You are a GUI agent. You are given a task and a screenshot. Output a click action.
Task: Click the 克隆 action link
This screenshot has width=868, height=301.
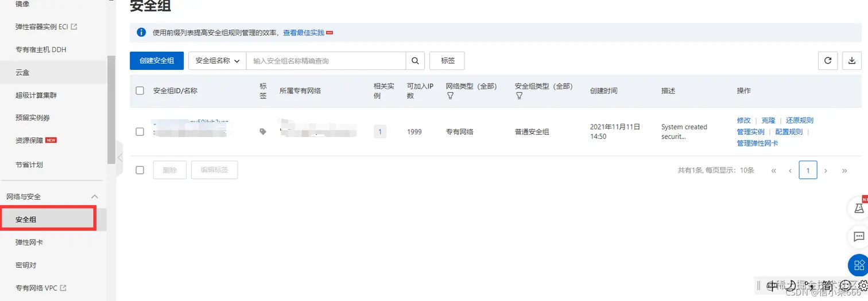click(768, 120)
